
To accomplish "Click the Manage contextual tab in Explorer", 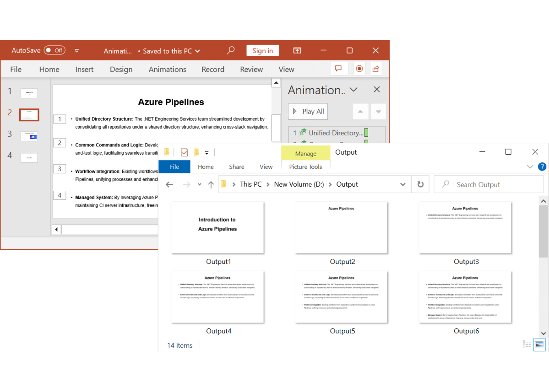I will (306, 153).
